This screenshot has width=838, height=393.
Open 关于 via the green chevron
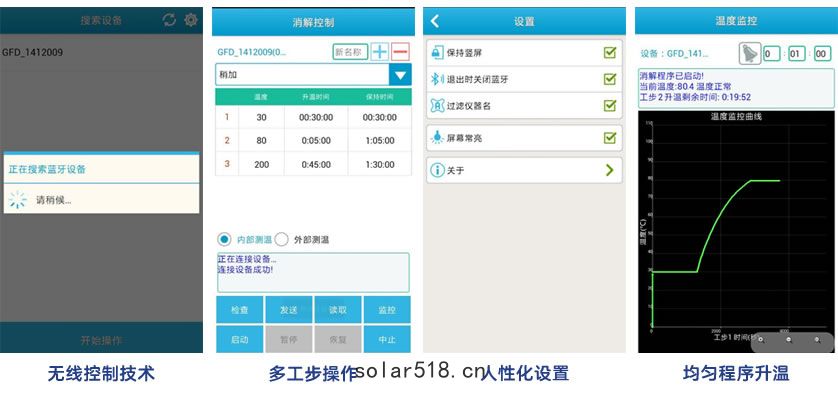point(610,171)
